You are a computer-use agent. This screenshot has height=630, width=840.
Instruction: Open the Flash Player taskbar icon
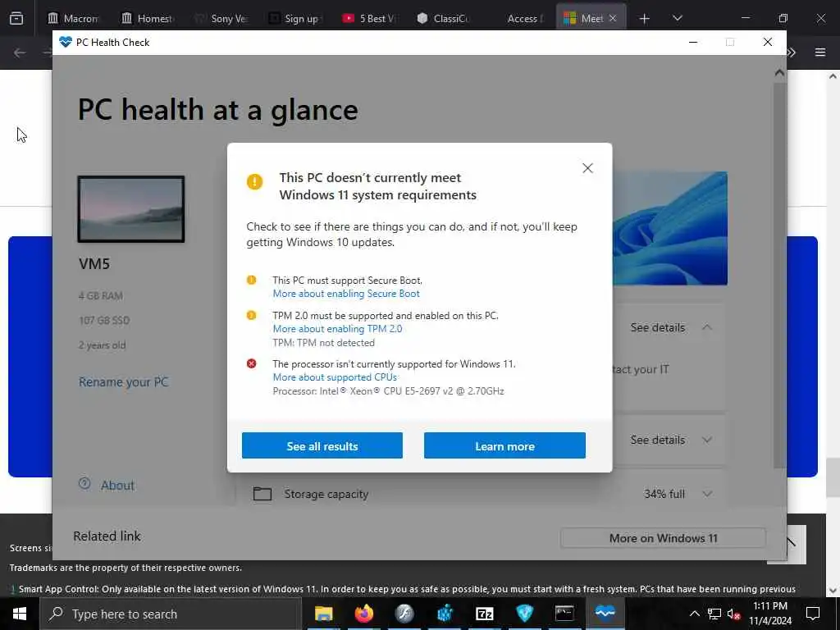(404, 614)
